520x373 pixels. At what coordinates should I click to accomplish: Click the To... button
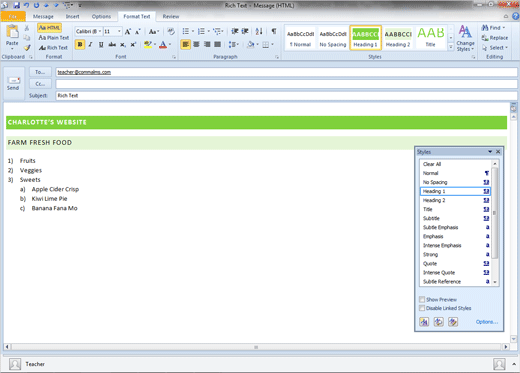[40, 72]
